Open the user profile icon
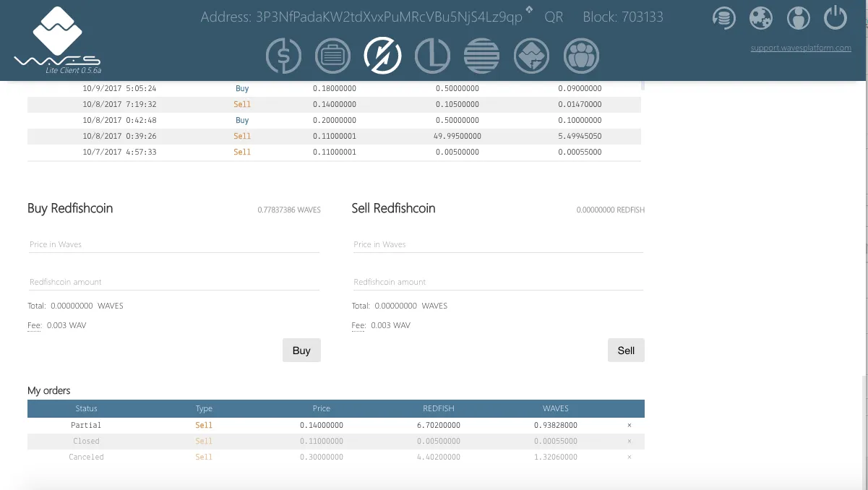The height and width of the screenshot is (490, 868). pos(799,18)
